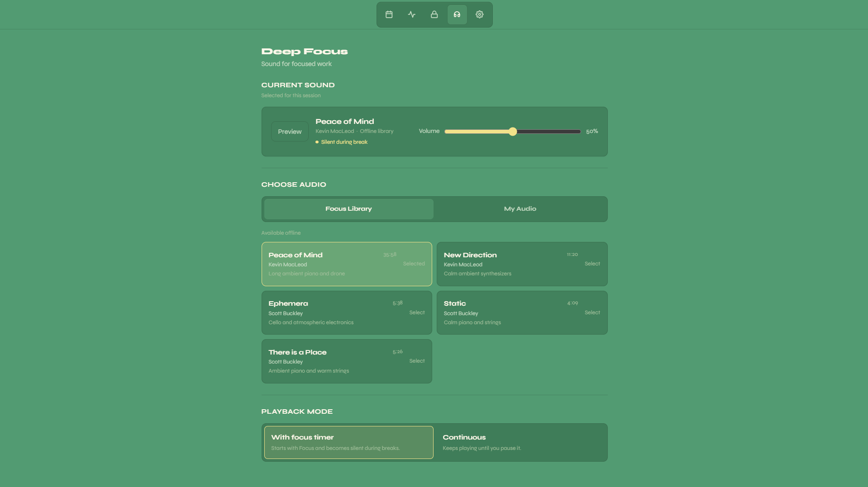Click the Cello and atmospheric electronics description

[311, 322]
